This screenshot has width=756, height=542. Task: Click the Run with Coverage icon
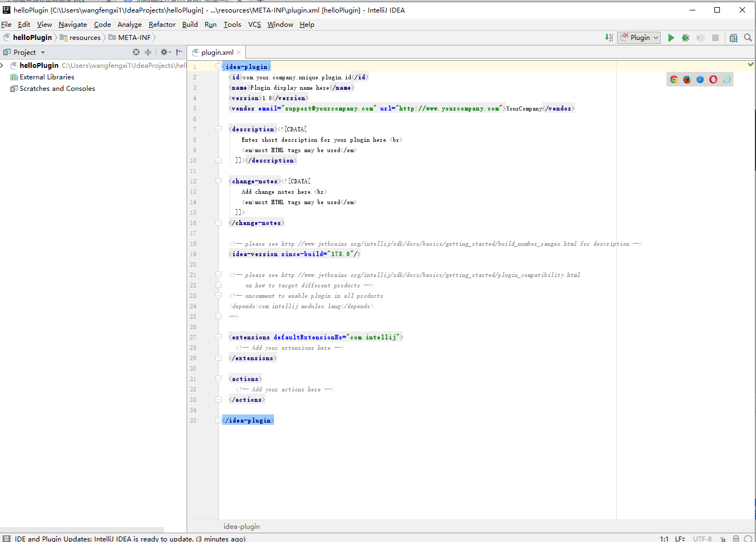click(x=700, y=38)
